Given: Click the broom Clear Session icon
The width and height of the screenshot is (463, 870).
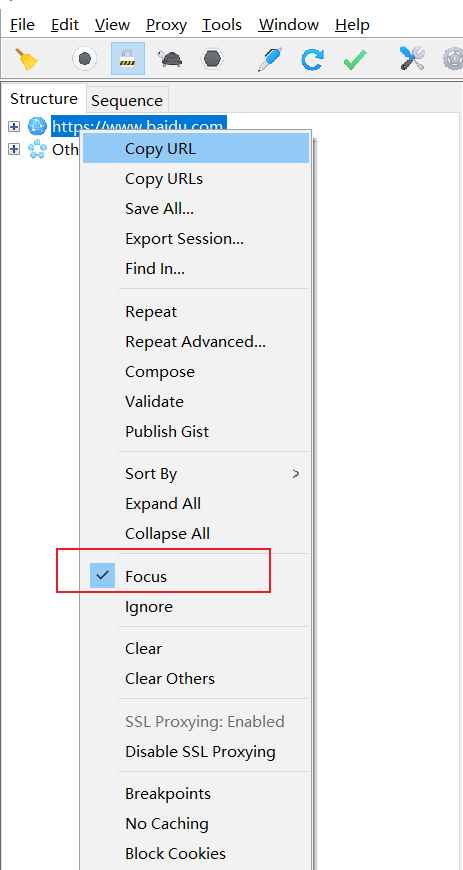Looking at the screenshot, I should tap(26, 58).
